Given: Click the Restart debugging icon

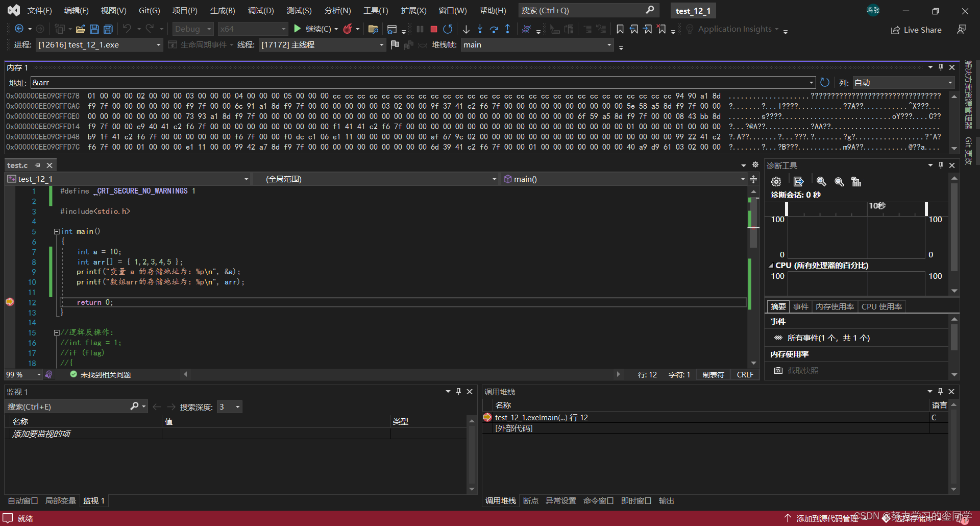Looking at the screenshot, I should tap(448, 29).
